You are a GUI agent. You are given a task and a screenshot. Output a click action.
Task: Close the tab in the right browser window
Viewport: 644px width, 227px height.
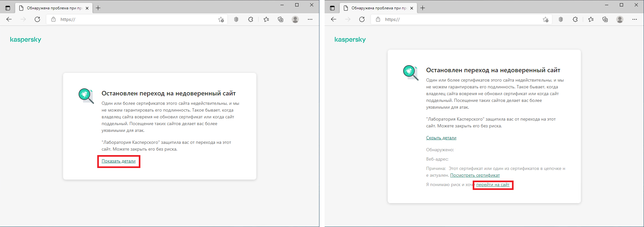pos(412,8)
